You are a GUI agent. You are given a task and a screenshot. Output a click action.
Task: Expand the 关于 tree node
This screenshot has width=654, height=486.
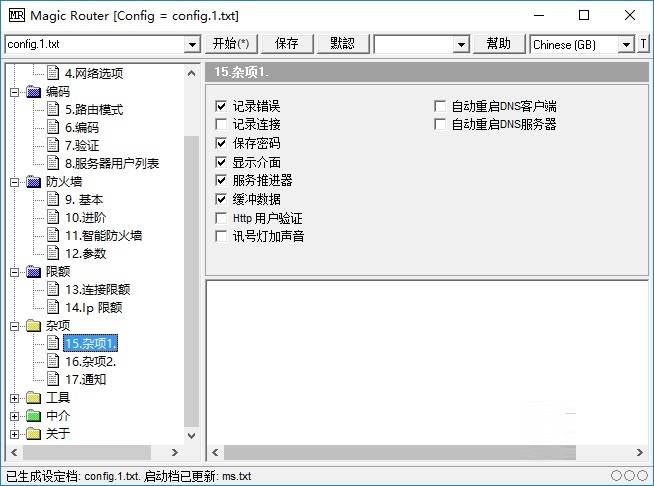[x=14, y=434]
